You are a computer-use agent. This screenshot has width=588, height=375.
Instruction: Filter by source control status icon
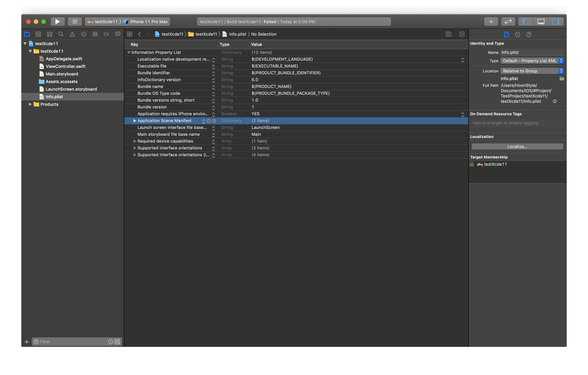117,342
